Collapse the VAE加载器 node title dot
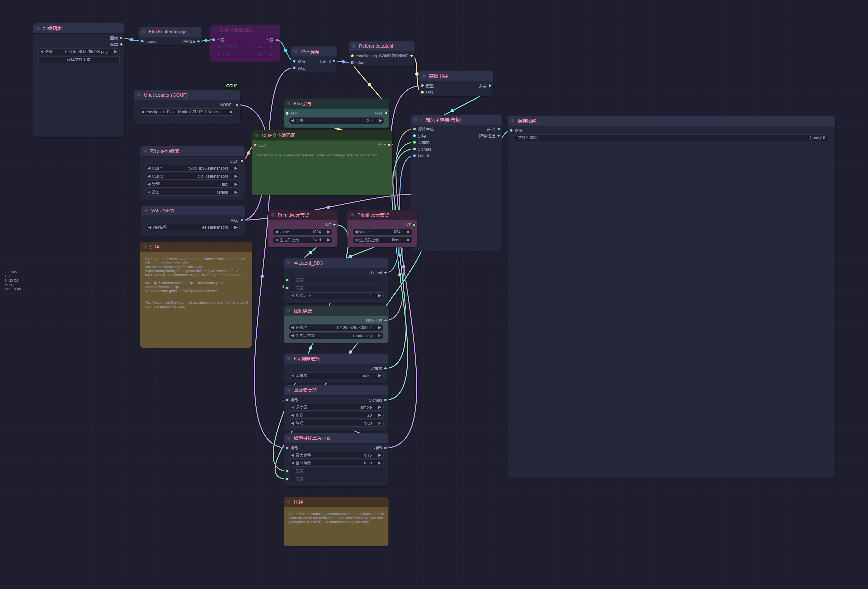868x589 pixels. point(145,210)
